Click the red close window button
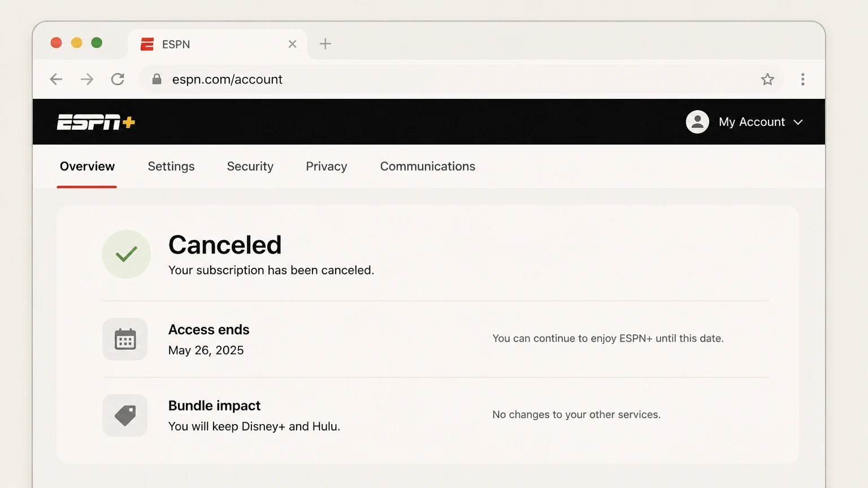Screen dimensions: 868x488 click(x=56, y=43)
